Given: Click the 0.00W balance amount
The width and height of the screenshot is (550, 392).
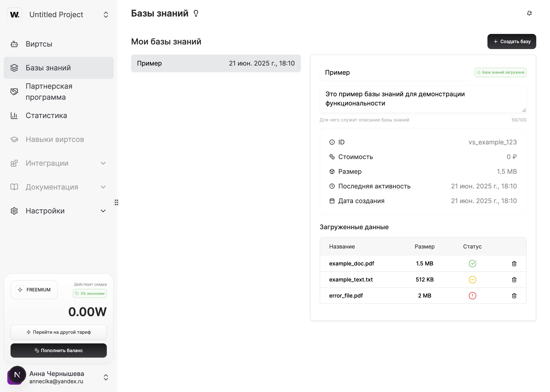Looking at the screenshot, I should point(87,312).
